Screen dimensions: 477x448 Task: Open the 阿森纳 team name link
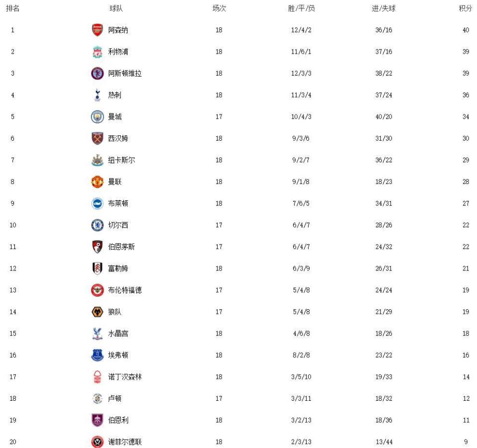click(118, 30)
